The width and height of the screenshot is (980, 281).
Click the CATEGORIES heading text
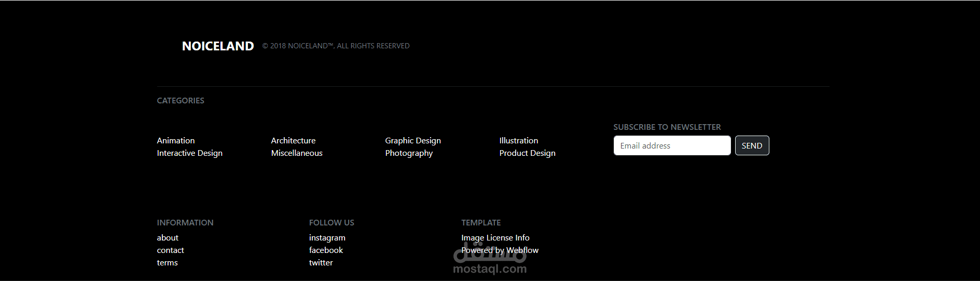tap(181, 100)
